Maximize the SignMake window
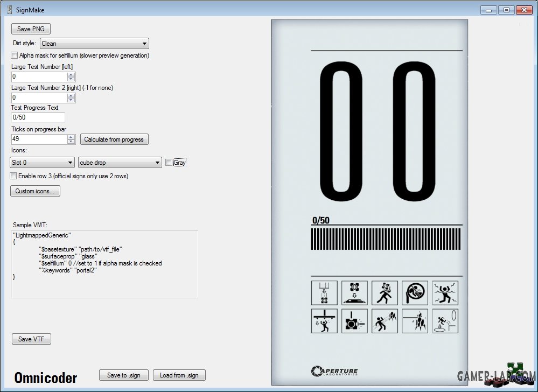Screen dimensions: 538x392 pyautogui.click(x=506, y=10)
